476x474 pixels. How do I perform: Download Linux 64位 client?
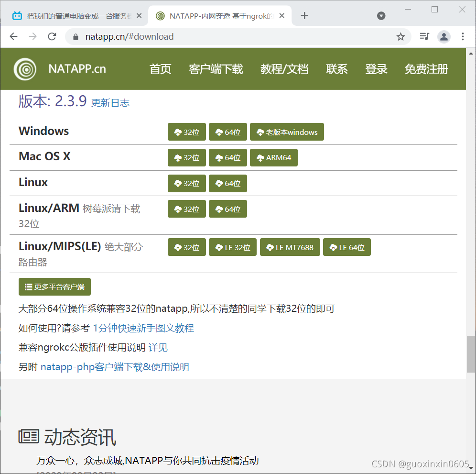pyautogui.click(x=228, y=184)
